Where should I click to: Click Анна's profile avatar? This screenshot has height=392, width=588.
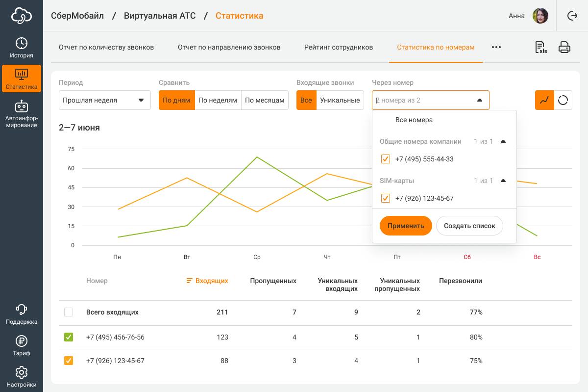coord(540,16)
